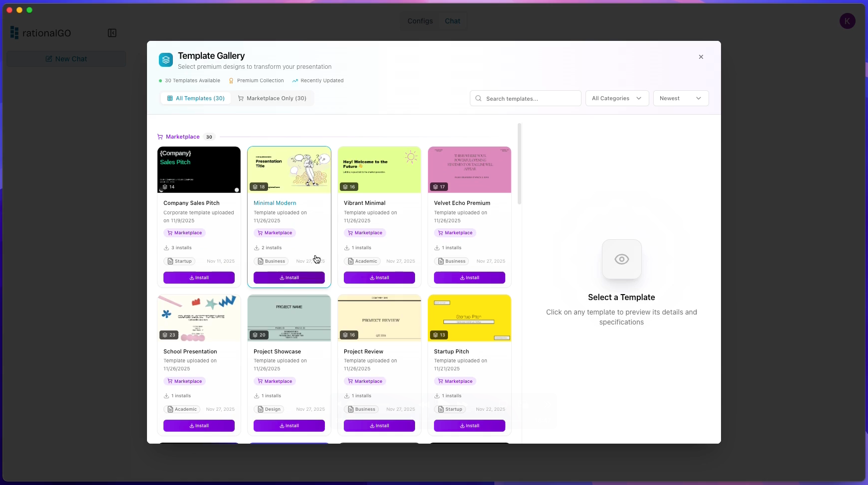
Task: Click Academic category tag on School Presentation
Action: click(x=182, y=409)
